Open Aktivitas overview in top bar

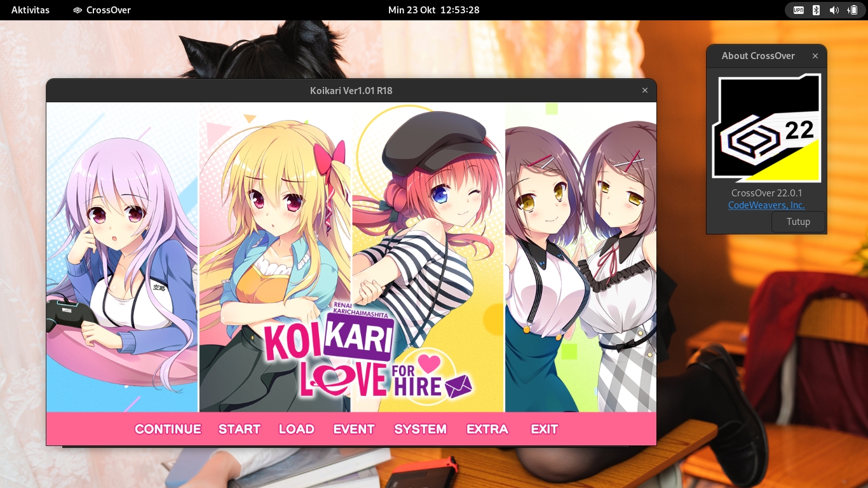point(31,10)
